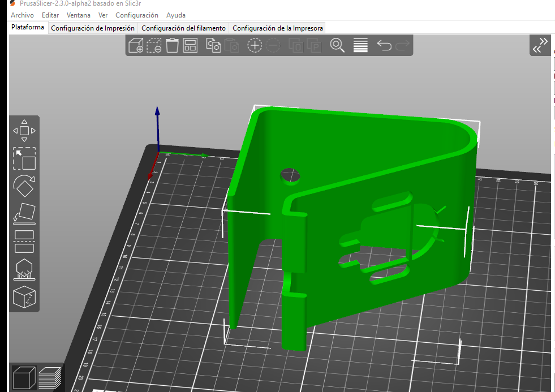Screen dimensions: 555x392
Task: Open the Ver menu
Action: pyautogui.click(x=103, y=15)
